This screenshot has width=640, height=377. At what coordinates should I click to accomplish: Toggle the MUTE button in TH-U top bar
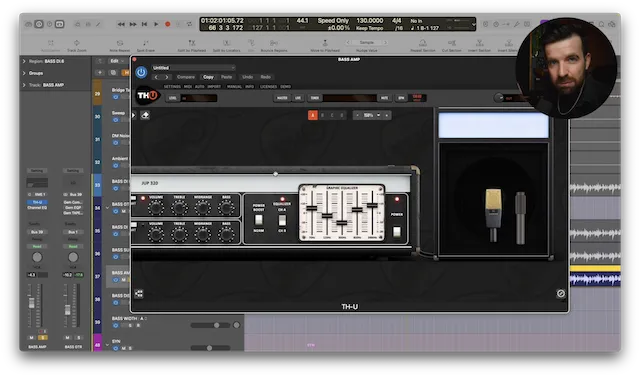pyautogui.click(x=384, y=98)
